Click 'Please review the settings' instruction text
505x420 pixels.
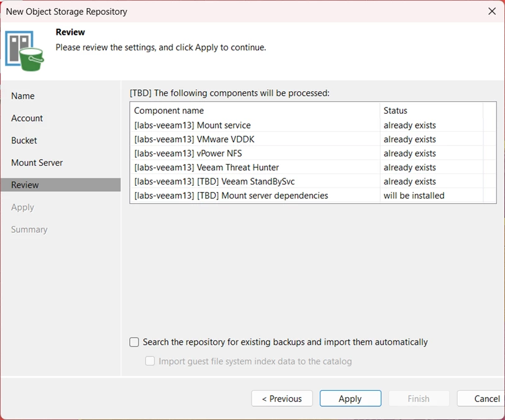point(161,47)
